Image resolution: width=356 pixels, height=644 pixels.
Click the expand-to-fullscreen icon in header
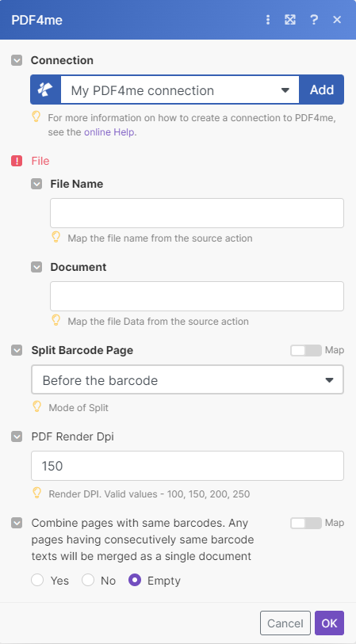[x=290, y=20]
